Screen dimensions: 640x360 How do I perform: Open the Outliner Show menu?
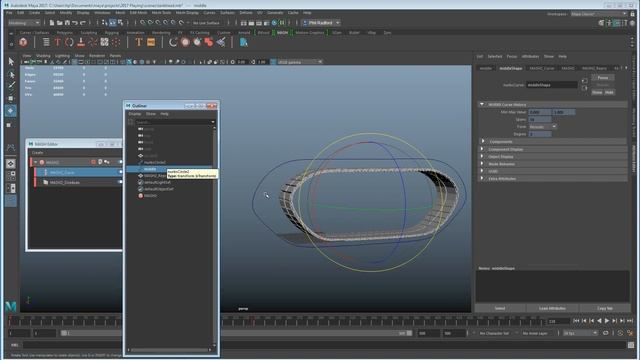point(151,114)
